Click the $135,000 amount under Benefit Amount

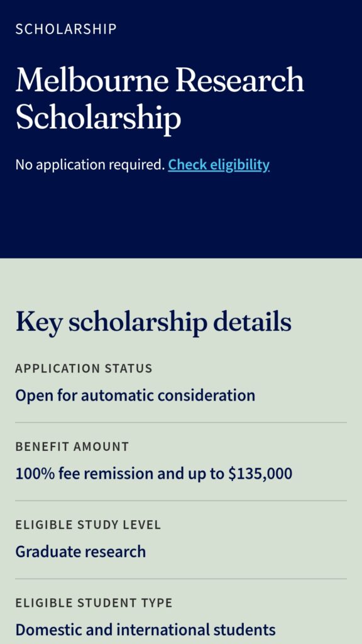[263, 474]
